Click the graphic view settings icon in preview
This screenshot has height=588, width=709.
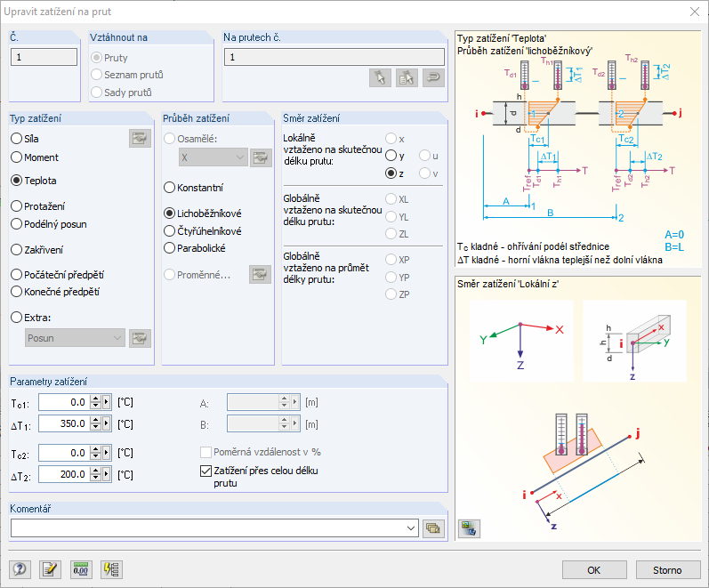[x=469, y=528]
